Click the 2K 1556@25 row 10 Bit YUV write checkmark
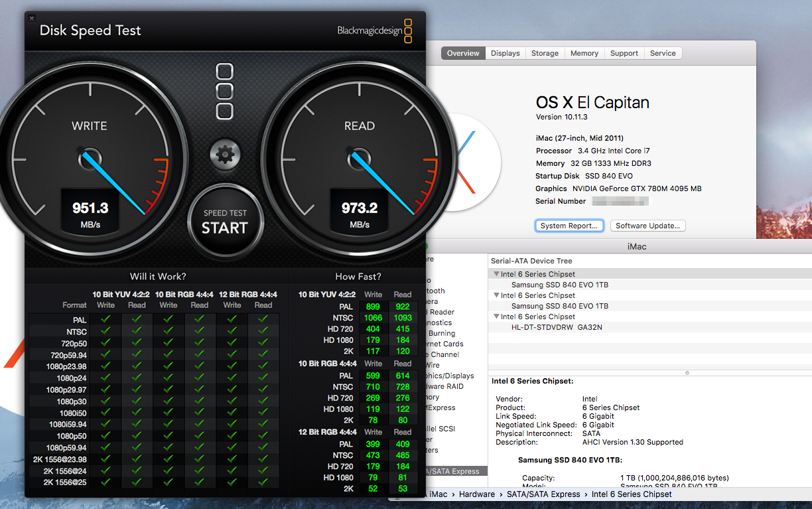The image size is (812, 509). (x=105, y=482)
